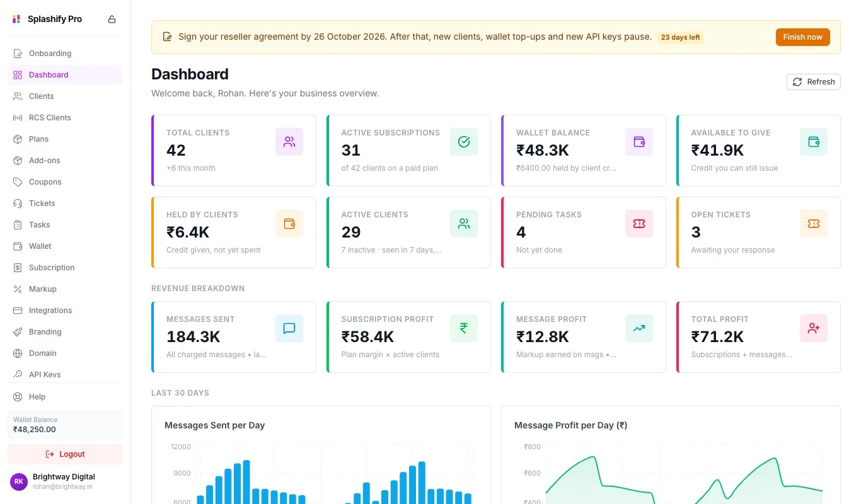The width and height of the screenshot is (861, 504).
Task: Click the Messages Sent per Day chart title
Action: (214, 425)
